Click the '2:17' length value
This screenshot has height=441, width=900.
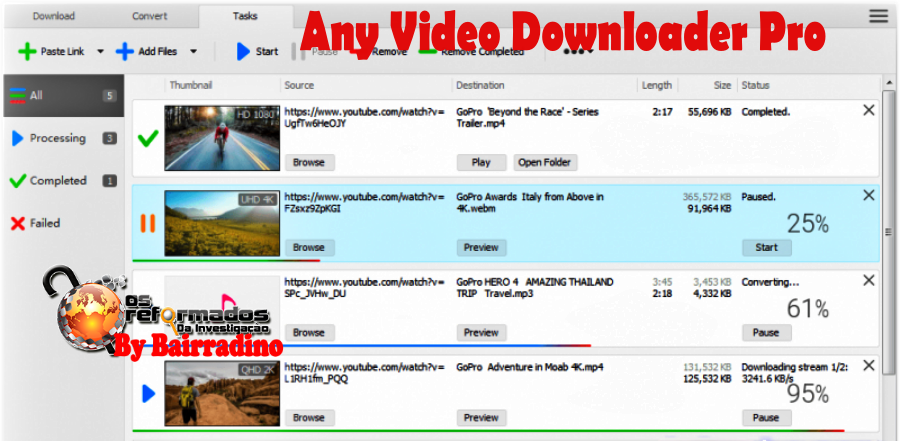point(662,112)
